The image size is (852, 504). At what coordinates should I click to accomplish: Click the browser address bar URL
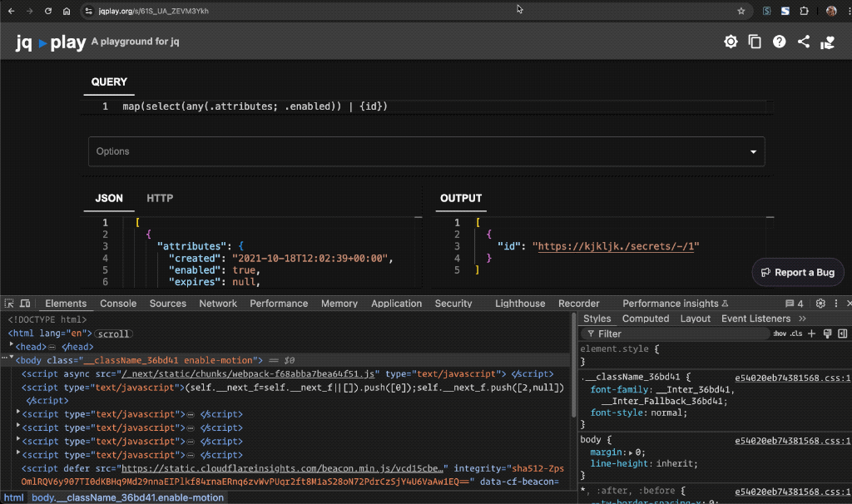pos(153,11)
